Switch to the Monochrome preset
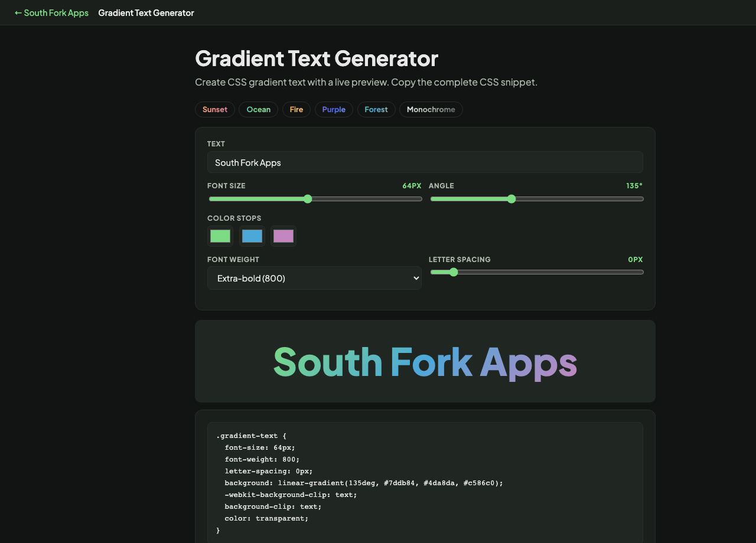The image size is (756, 543). click(x=431, y=109)
